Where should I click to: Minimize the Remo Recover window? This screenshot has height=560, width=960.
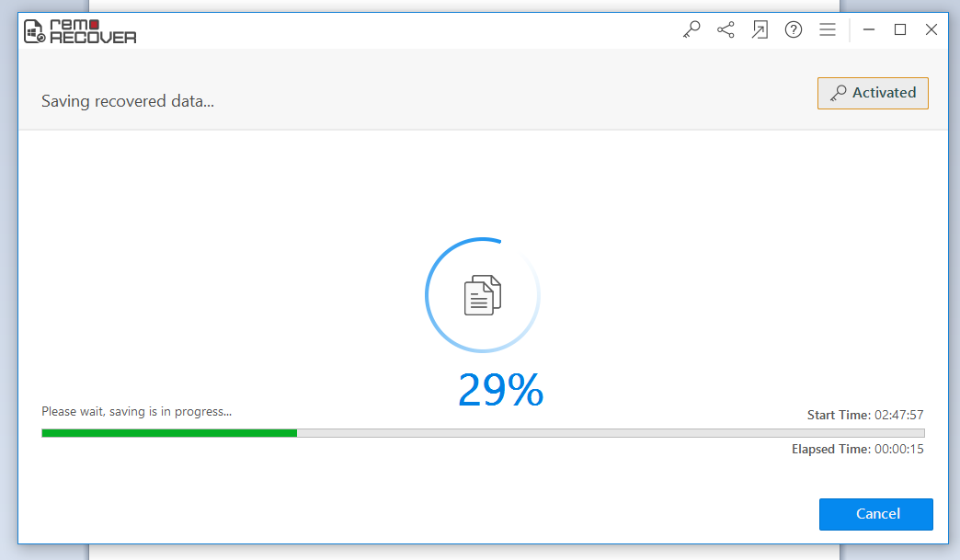click(x=868, y=29)
